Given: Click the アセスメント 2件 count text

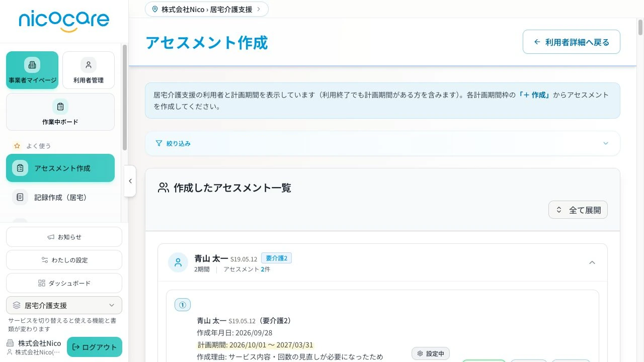Looking at the screenshot, I should [x=247, y=269].
